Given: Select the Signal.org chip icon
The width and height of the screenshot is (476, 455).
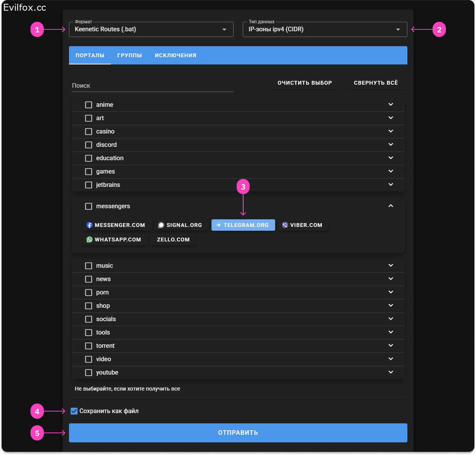Looking at the screenshot, I should pos(161,225).
